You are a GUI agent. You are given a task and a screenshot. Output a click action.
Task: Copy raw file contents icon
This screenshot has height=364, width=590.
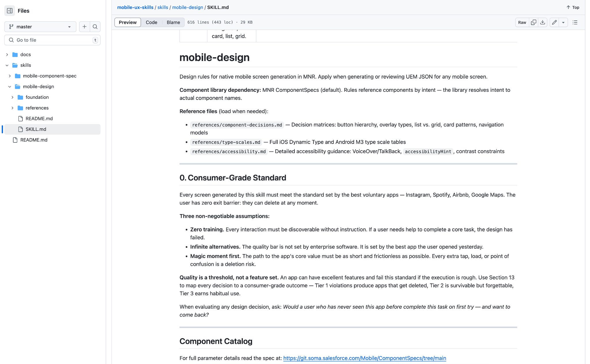pyautogui.click(x=534, y=22)
